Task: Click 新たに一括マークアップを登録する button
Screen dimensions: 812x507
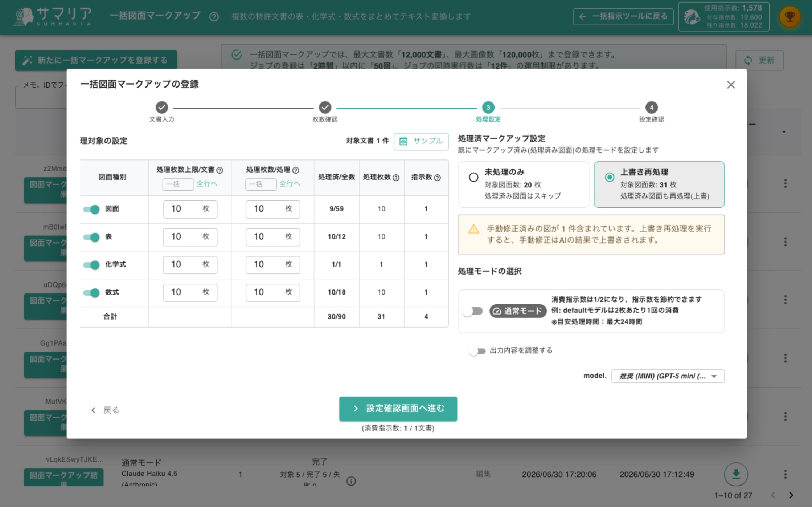Action: [x=96, y=60]
